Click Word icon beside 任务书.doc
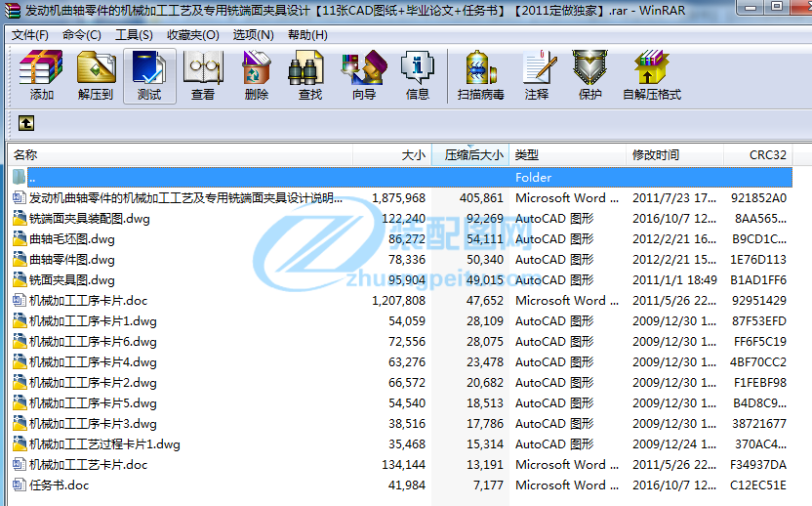The height and width of the screenshot is (506, 812). (x=20, y=485)
